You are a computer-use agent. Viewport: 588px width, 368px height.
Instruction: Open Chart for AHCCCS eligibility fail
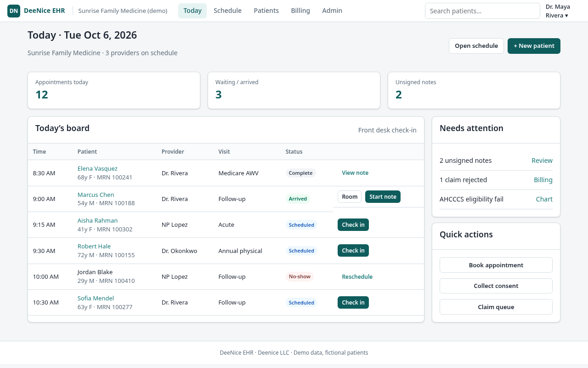544,199
